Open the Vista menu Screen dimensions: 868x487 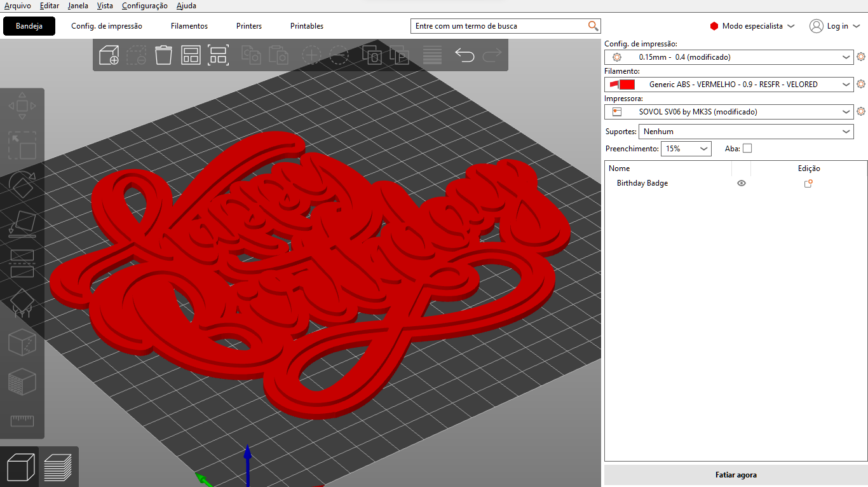tap(105, 6)
